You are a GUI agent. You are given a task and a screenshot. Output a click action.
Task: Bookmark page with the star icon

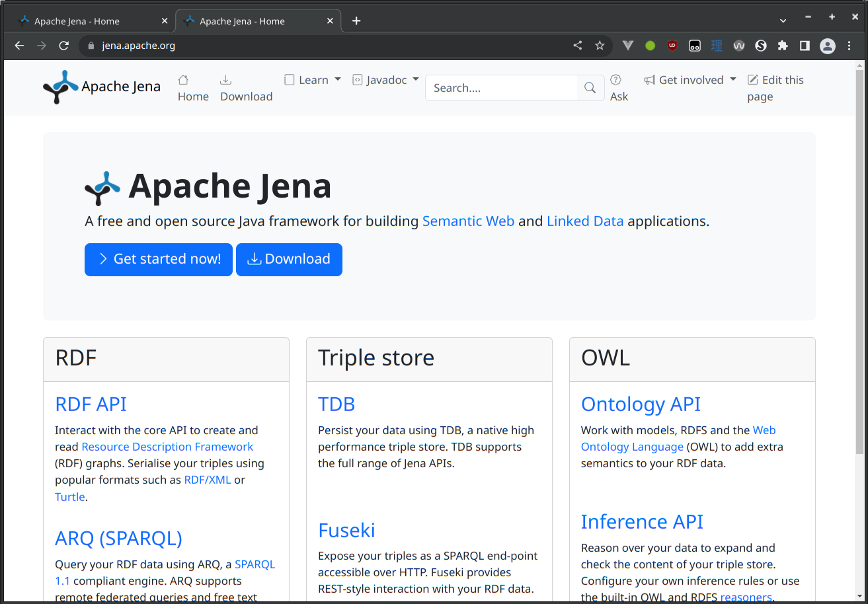600,46
